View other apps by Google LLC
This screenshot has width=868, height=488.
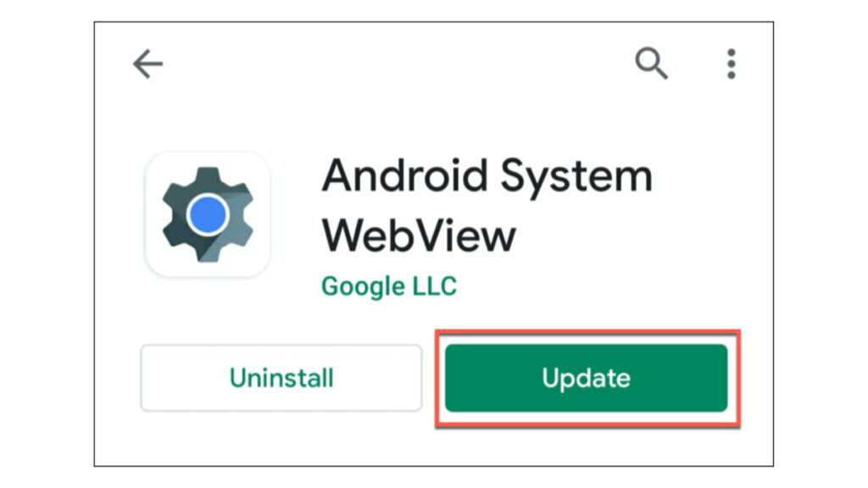tap(389, 286)
